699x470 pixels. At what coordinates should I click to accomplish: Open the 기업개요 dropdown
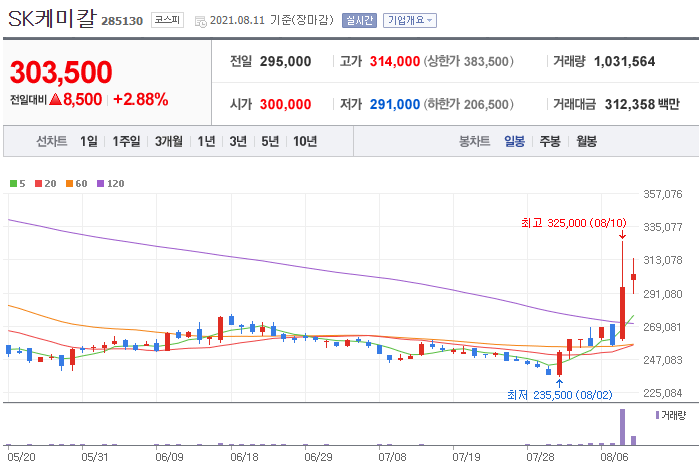[410, 21]
